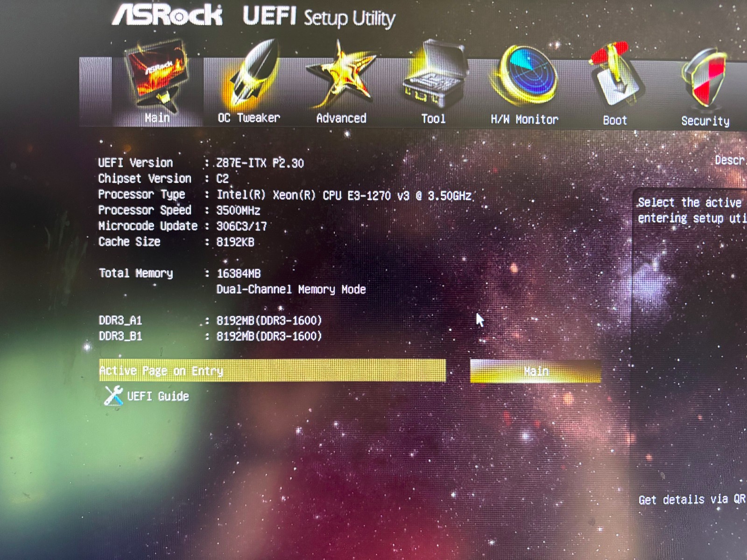Viewport: 747px width, 560px height.
Task: Click the DDR3_A1 8192MB(DDR3-1600) value
Action: click(x=269, y=321)
